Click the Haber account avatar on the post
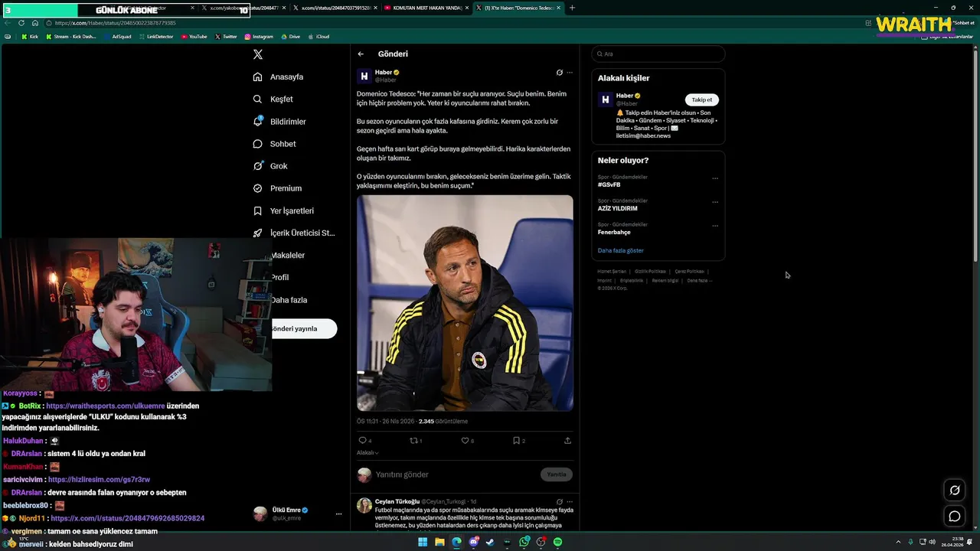 364,76
